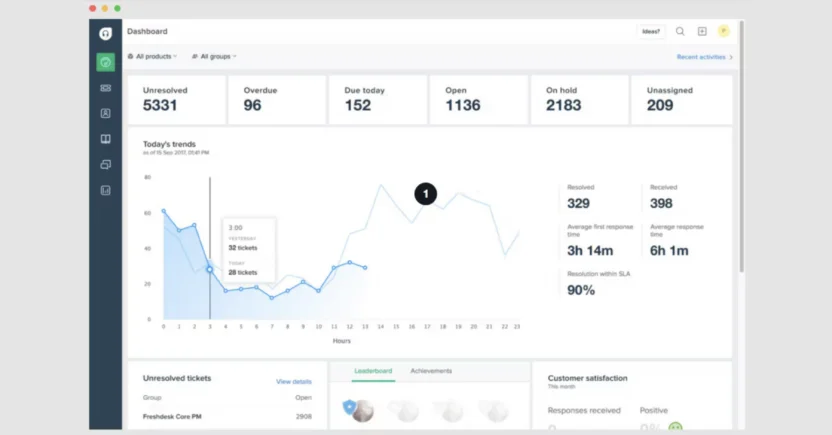This screenshot has height=435, width=832.
Task: Expand the All groups dropdown
Action: coord(214,57)
